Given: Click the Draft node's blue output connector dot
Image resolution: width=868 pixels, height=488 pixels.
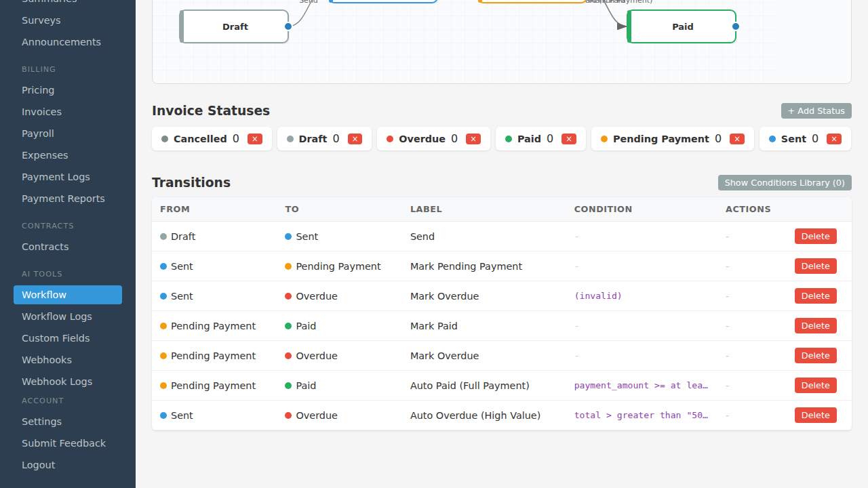Looking at the screenshot, I should (288, 26).
